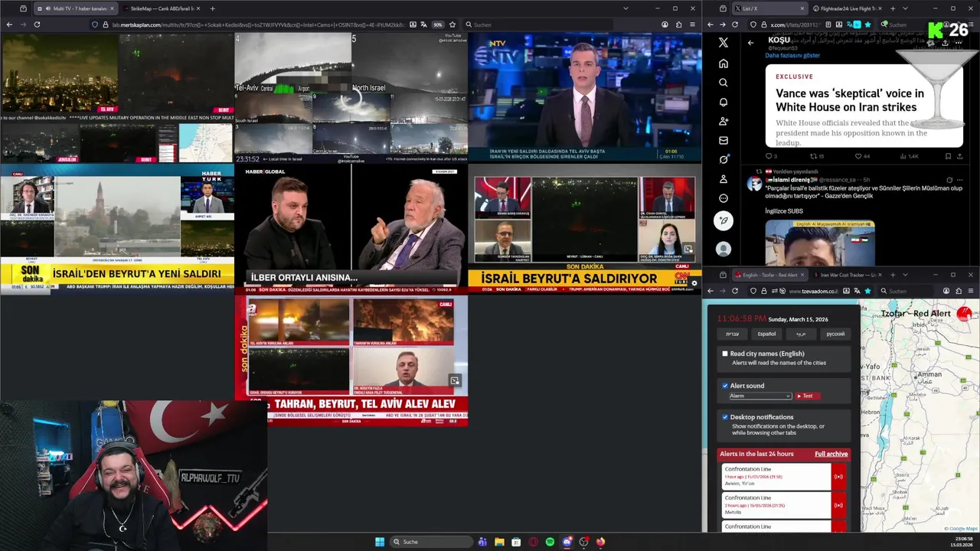Switch to Multi TV tab
Viewport: 980px width, 551px height.
[x=75, y=8]
